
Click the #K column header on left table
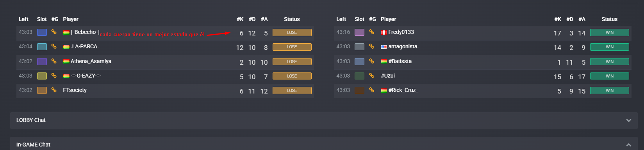240,19
